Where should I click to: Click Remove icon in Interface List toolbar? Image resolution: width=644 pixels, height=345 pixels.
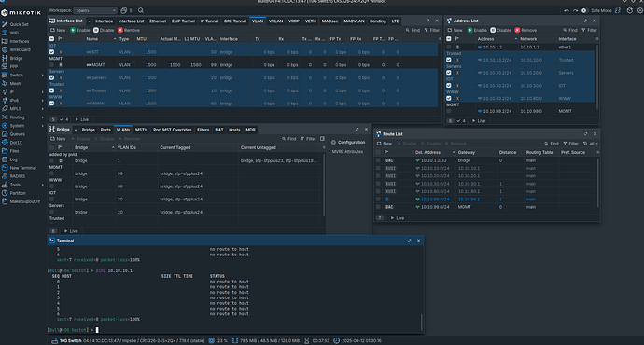pos(120,30)
